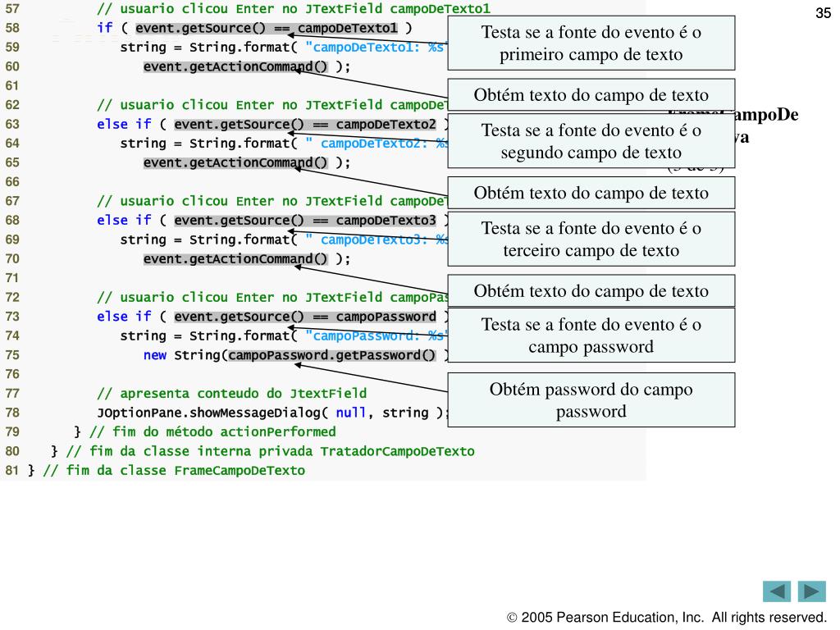Screen dimensions: 840x630
Task: Click the previous slide arrow button
Action: point(777,591)
